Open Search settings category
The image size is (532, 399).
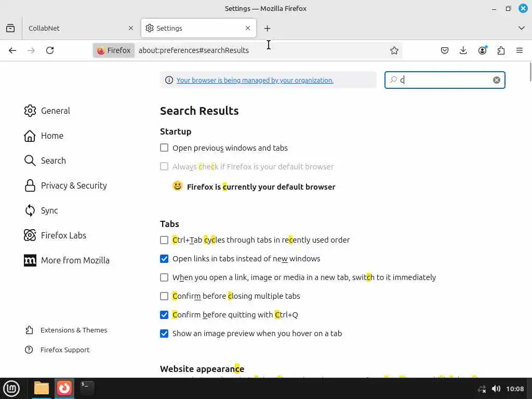click(x=45, y=161)
